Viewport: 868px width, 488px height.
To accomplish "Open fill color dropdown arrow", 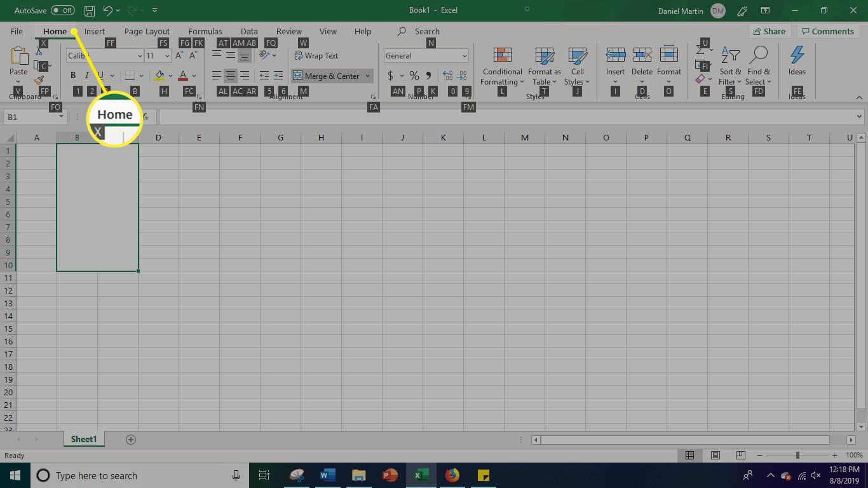I will point(170,76).
